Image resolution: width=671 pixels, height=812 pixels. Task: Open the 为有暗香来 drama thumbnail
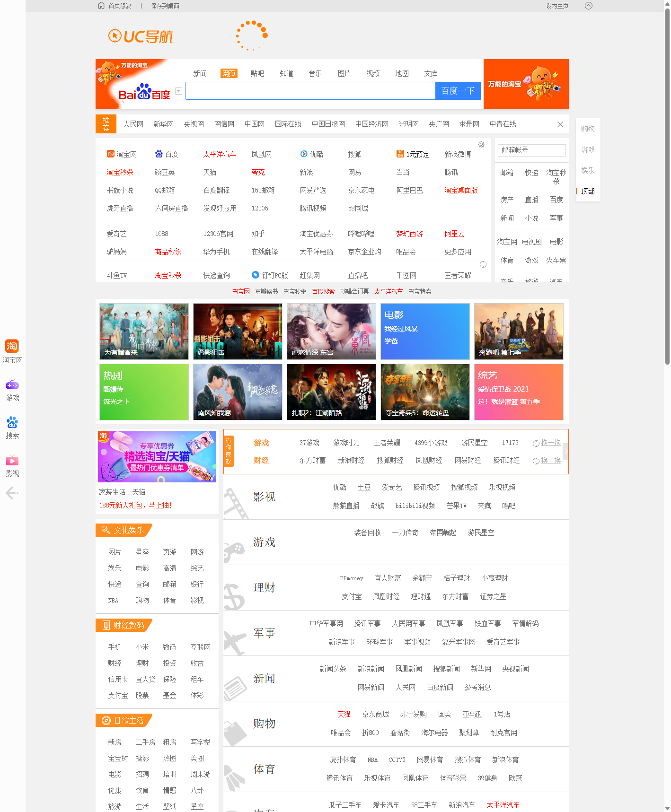coord(144,332)
